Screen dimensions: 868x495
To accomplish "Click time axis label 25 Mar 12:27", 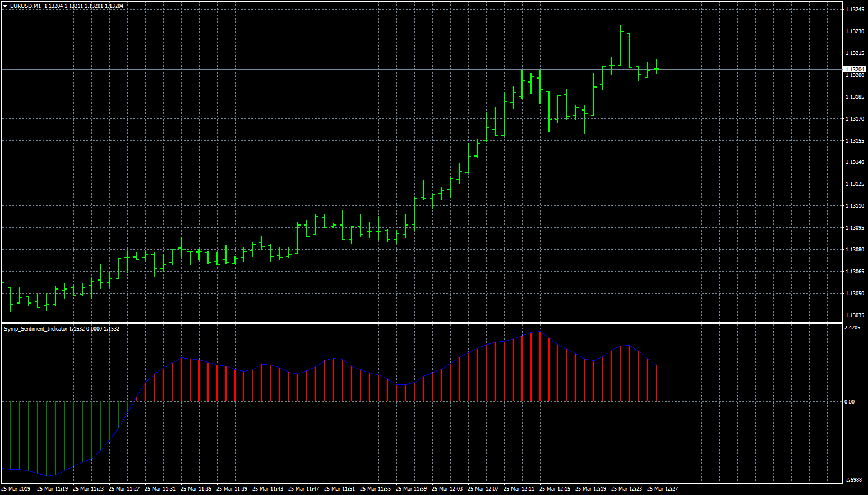I will (663, 489).
